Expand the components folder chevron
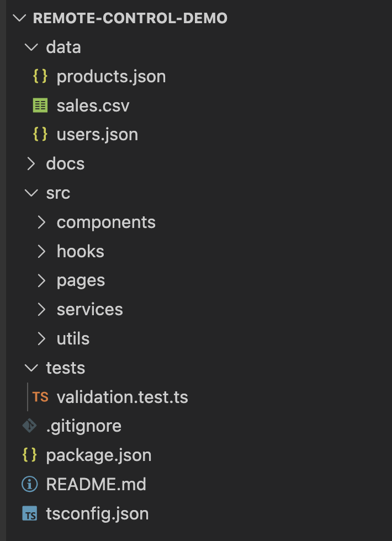 41,222
